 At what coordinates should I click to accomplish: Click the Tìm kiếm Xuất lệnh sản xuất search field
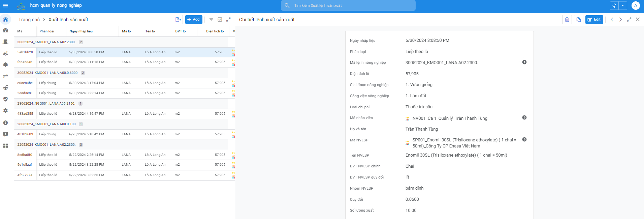tap(348, 5)
